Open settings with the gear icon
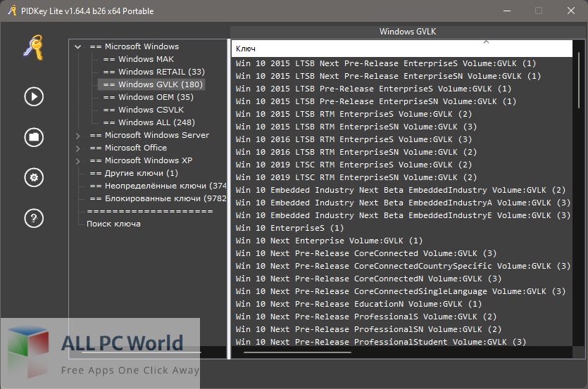 (x=34, y=178)
